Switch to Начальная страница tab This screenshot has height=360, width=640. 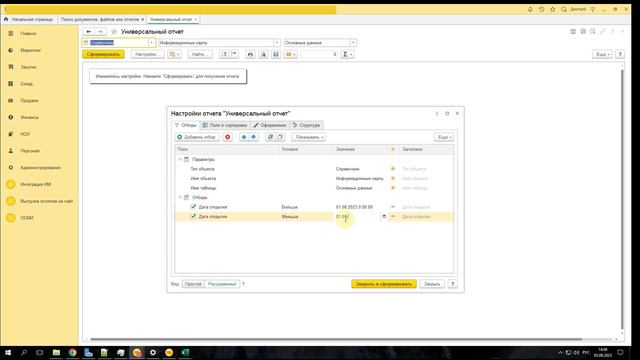[29, 19]
